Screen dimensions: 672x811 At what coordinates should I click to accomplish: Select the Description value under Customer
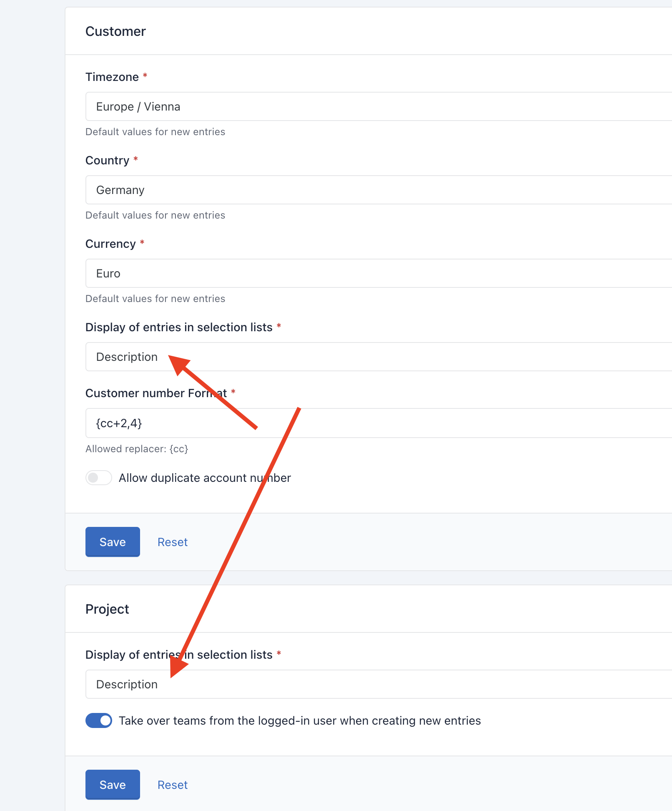126,357
